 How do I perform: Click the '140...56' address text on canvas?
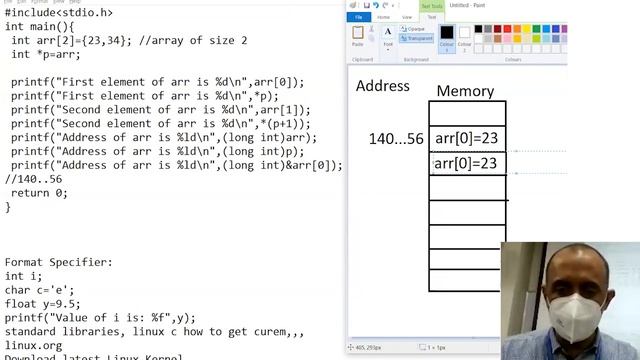pos(396,139)
